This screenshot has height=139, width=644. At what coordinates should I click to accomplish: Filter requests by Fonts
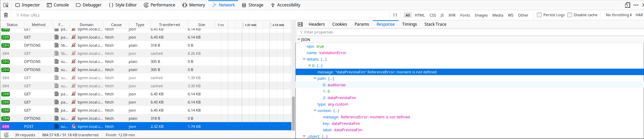click(x=465, y=15)
